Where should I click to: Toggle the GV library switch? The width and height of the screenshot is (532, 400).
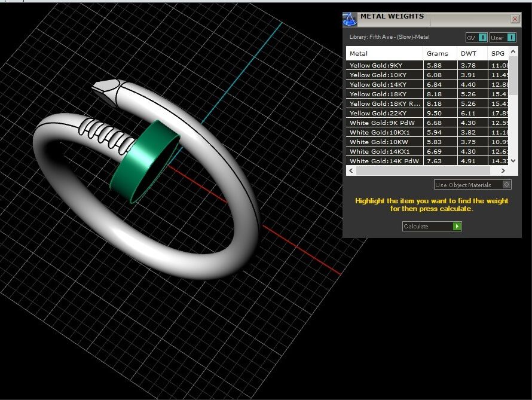click(x=476, y=38)
